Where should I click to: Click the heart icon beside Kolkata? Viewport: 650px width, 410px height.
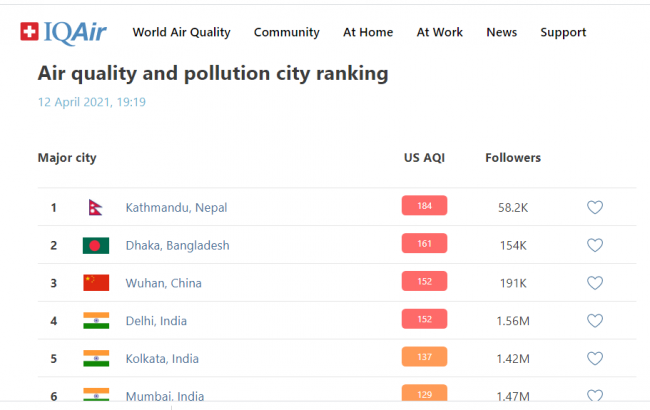594,358
